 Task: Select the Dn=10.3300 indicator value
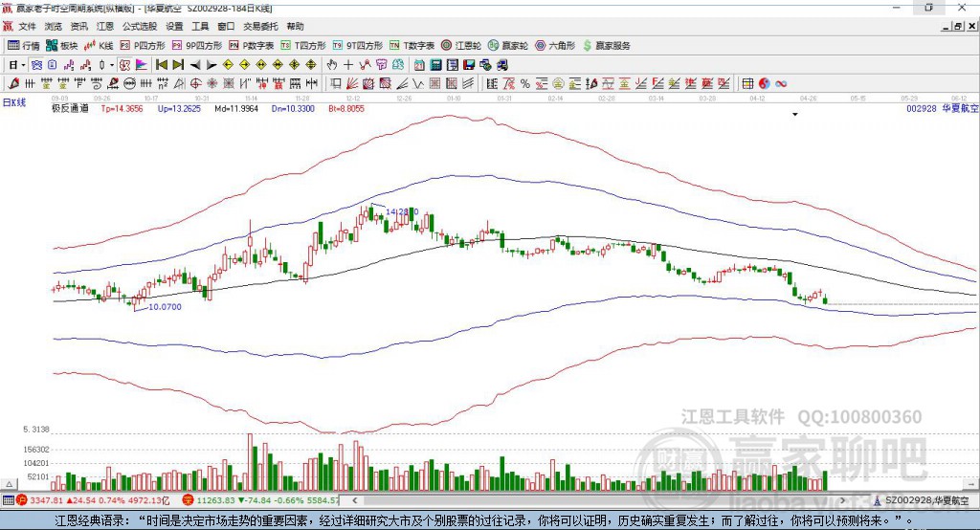click(x=293, y=108)
